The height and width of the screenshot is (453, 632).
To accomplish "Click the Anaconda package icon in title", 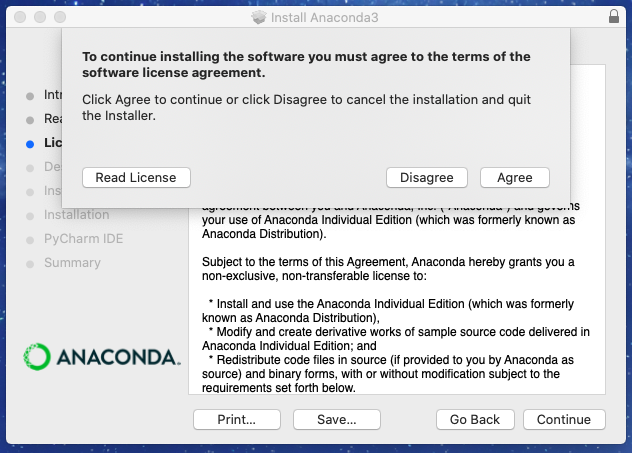I will coord(259,17).
